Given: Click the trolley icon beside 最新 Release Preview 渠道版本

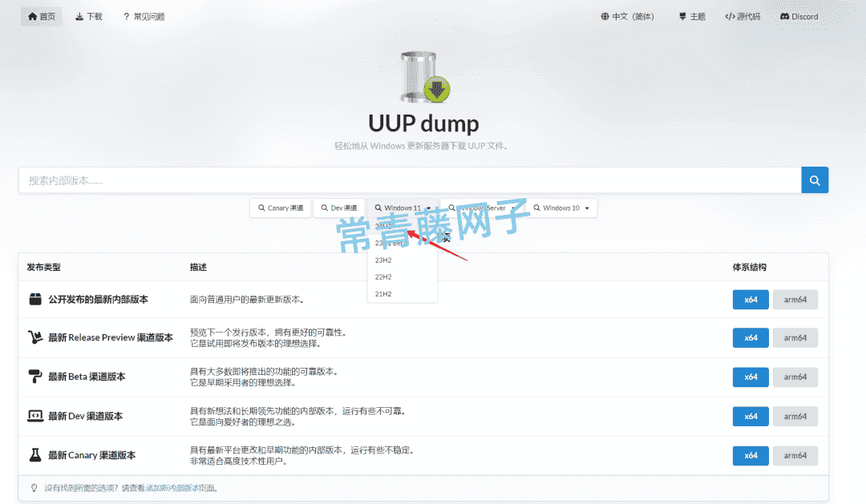Looking at the screenshot, I should pos(35,337).
